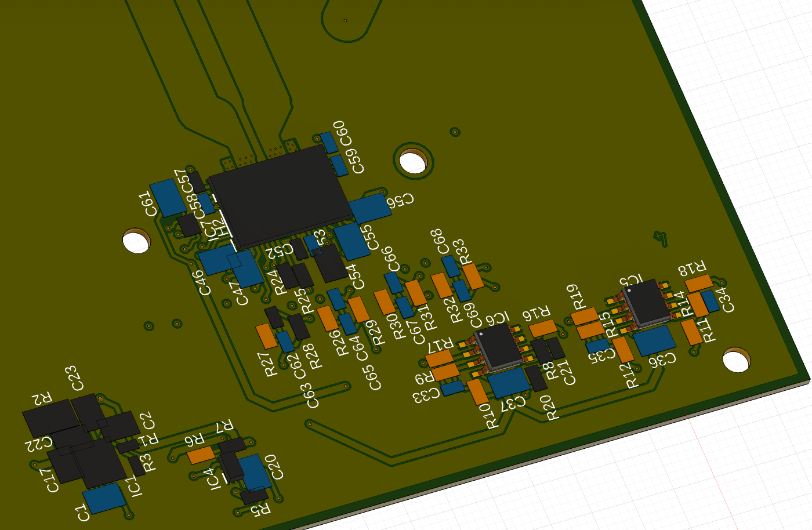The width and height of the screenshot is (812, 530).
Task: Select the orange R10 resistor
Action: click(478, 392)
